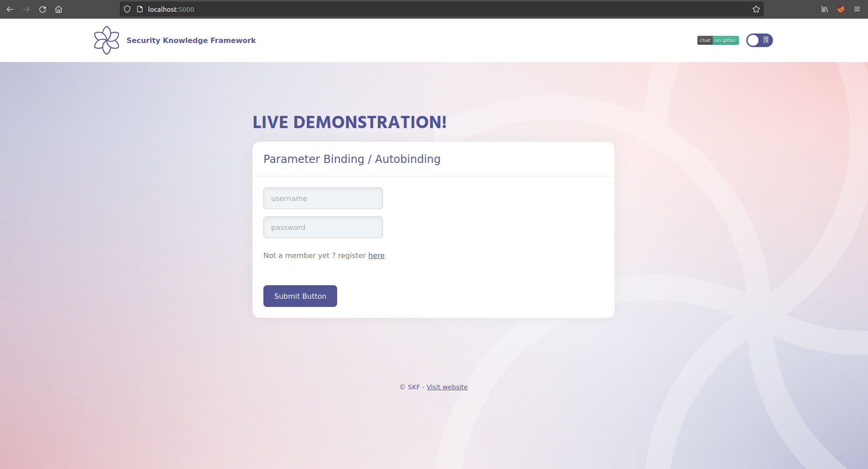Screen dimensions: 868x469
Task: Click the © SKF footer text
Action: pyautogui.click(x=410, y=387)
